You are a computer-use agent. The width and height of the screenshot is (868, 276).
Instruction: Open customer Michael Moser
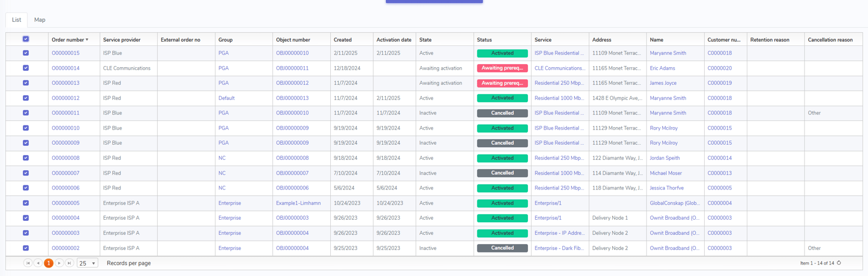[x=666, y=173]
